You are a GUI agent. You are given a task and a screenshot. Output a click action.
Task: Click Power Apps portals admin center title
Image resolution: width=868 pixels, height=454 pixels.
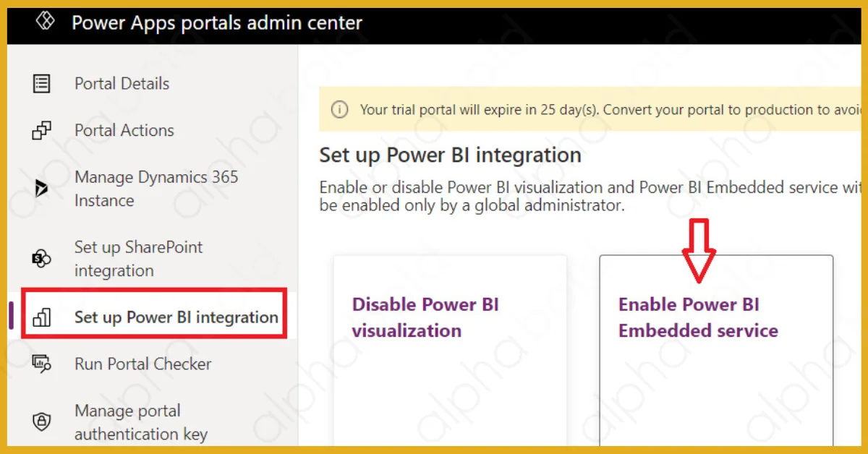(217, 22)
